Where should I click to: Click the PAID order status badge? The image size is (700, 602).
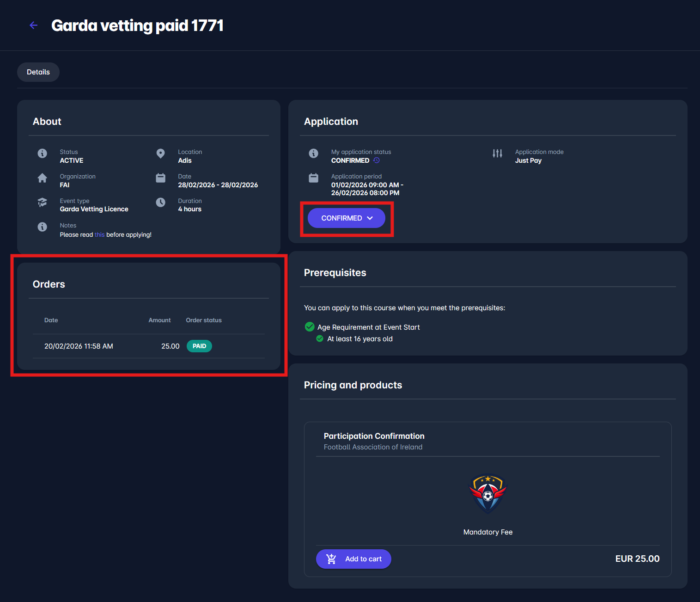199,346
